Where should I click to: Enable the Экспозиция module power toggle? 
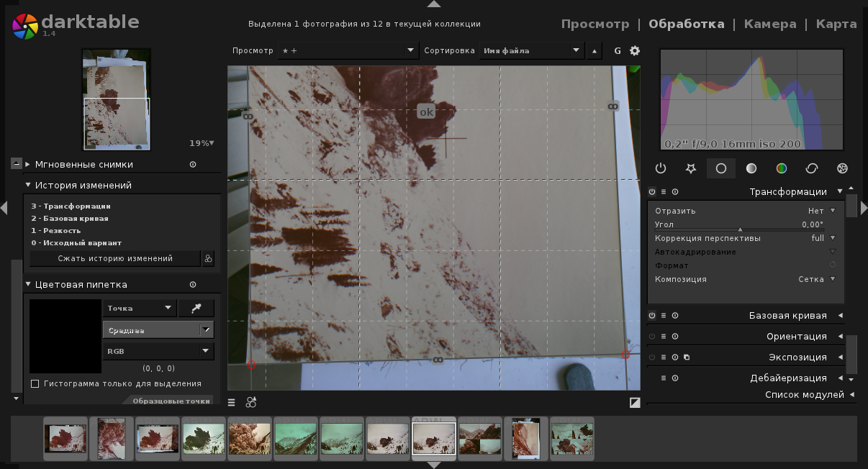point(652,357)
